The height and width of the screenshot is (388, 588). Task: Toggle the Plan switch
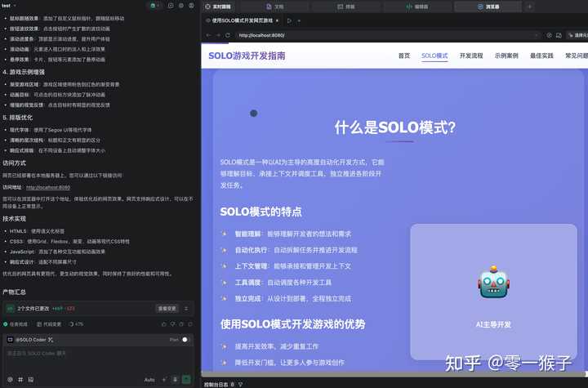[184, 340]
